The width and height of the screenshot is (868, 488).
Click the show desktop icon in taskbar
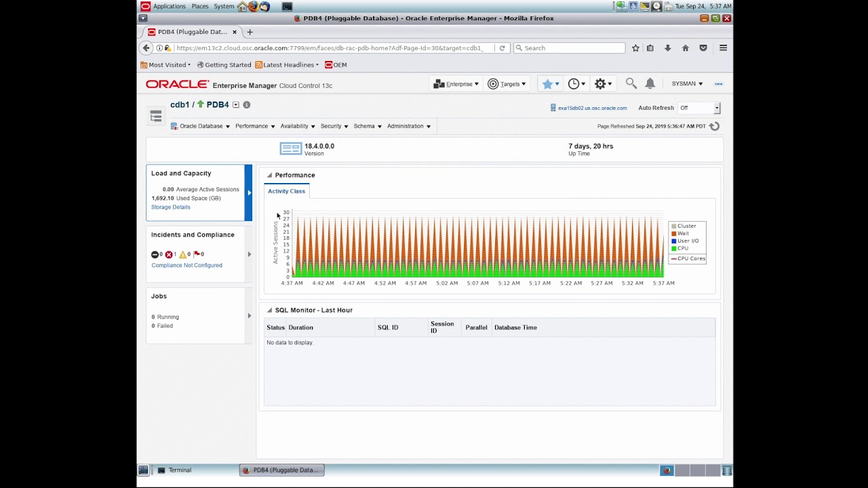[143, 470]
